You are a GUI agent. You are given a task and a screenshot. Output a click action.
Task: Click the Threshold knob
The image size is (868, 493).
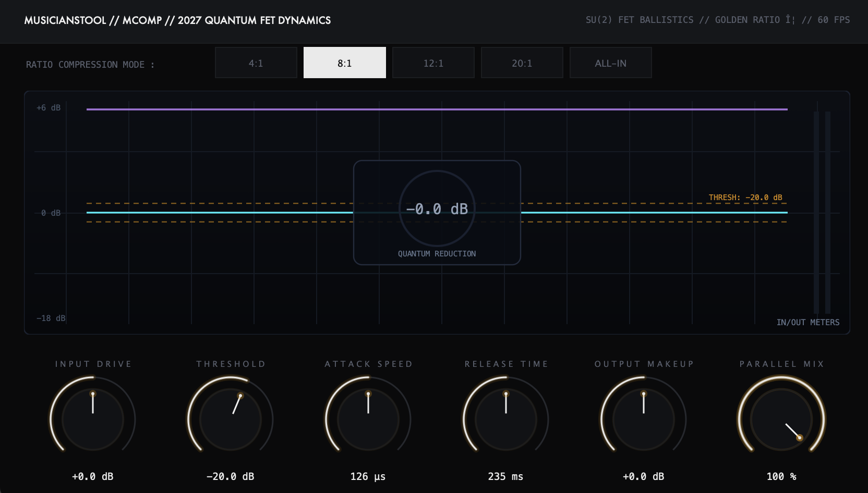(x=231, y=419)
